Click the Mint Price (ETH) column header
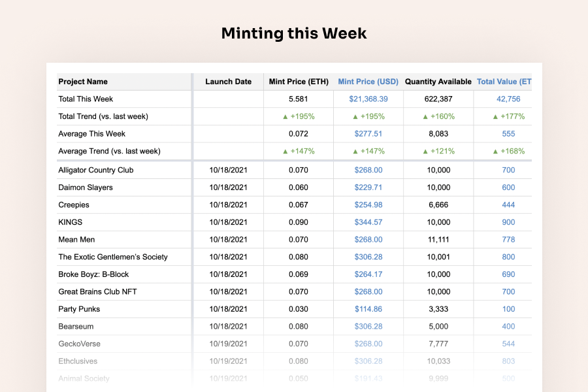This screenshot has height=392, width=588. click(x=299, y=82)
